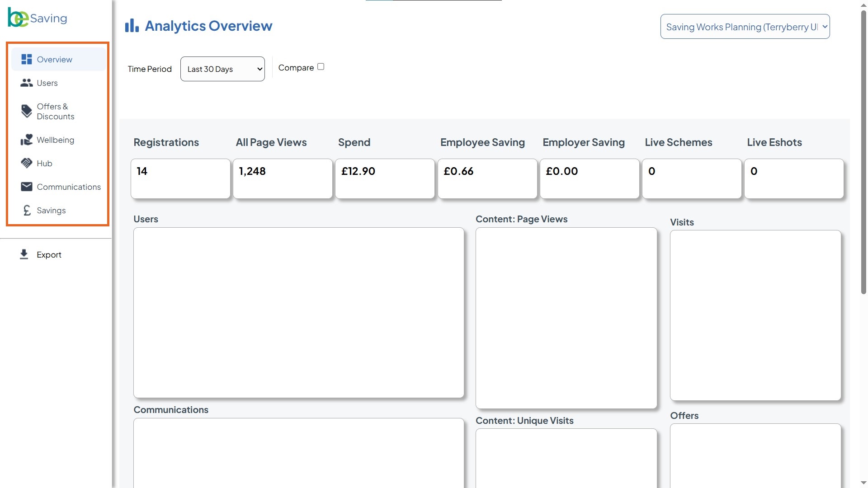Screen dimensions: 868x488
Task: Click the Registrations value card showing 14
Action: click(180, 178)
